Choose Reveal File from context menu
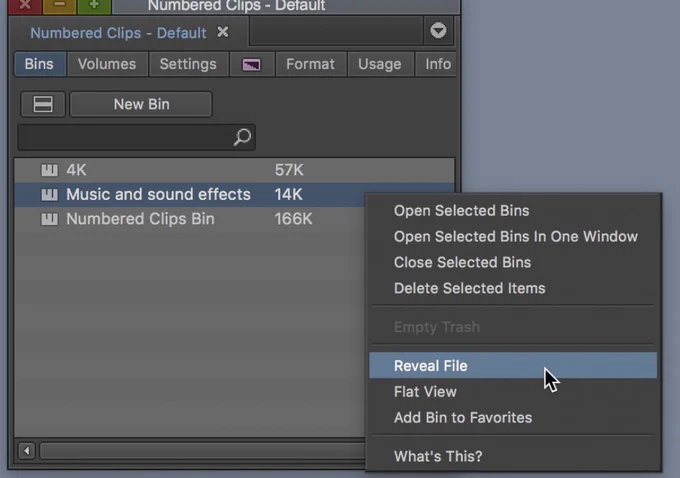680x478 pixels. [513, 365]
